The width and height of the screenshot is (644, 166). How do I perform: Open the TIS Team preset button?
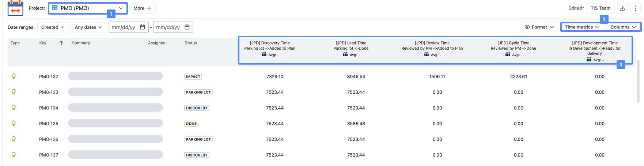click(601, 8)
